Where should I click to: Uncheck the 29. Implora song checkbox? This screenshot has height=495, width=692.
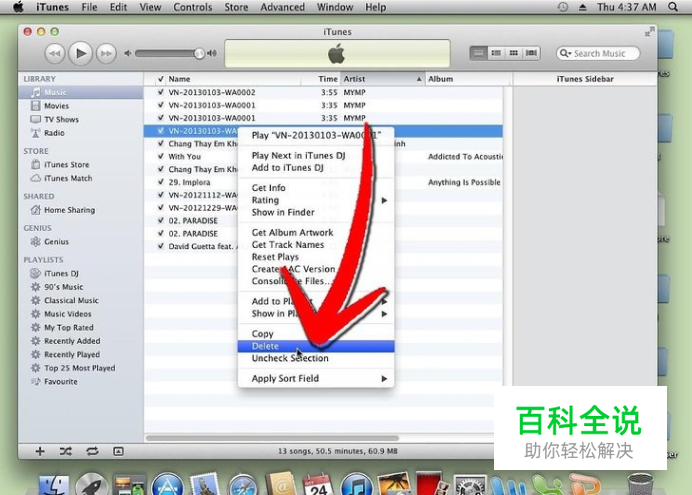161,182
